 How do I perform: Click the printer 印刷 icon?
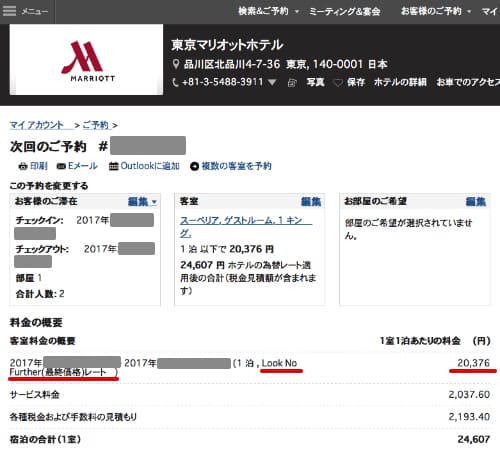coord(23,166)
